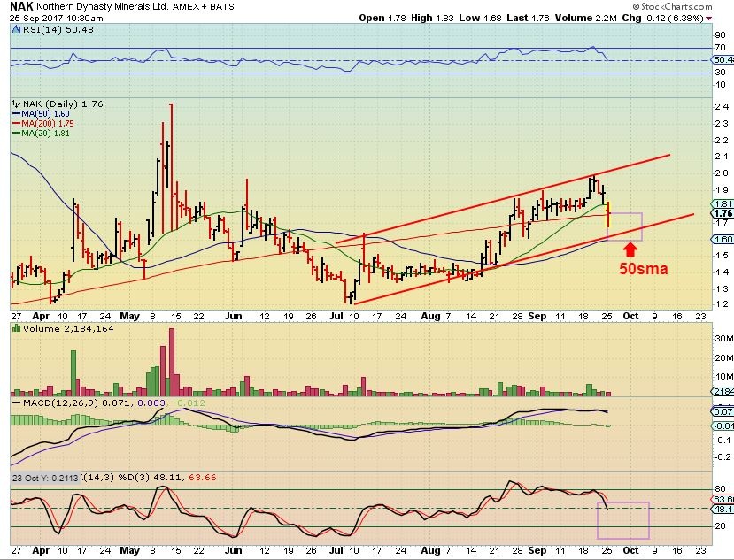Click the MACD(12,26,9) legend icon

tap(14, 403)
